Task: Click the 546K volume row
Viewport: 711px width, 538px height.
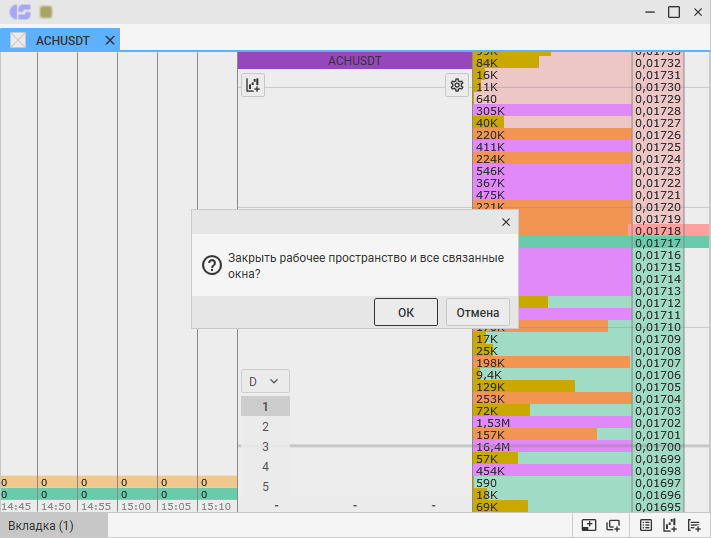Action: click(552, 171)
